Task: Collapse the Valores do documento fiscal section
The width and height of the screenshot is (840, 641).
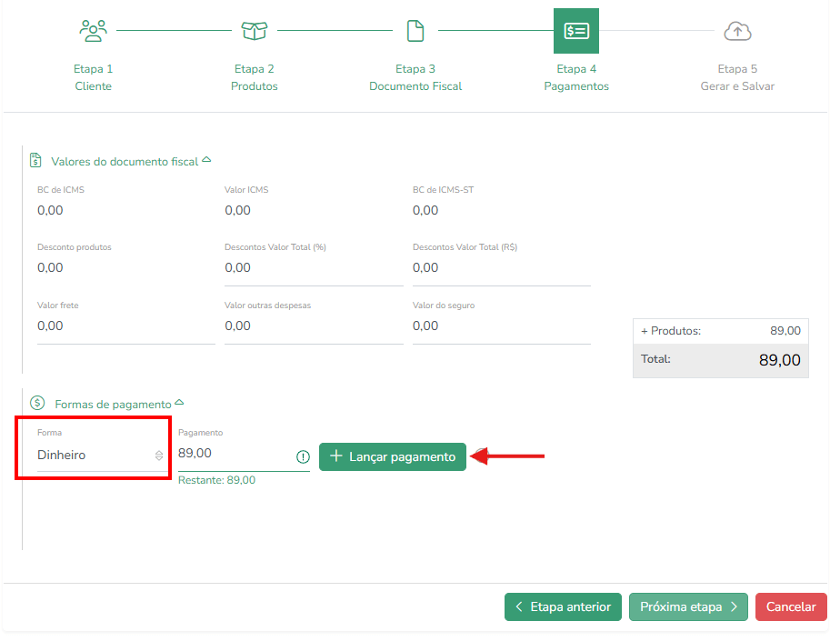Action: [206, 160]
